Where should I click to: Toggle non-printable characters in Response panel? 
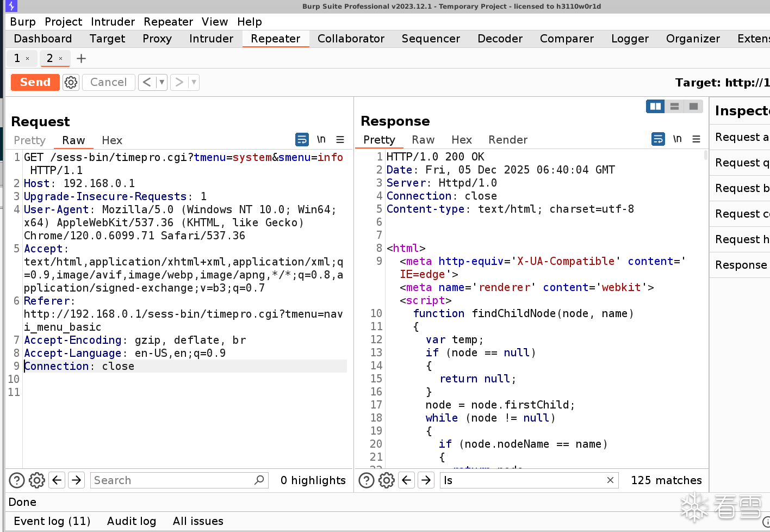coord(678,139)
